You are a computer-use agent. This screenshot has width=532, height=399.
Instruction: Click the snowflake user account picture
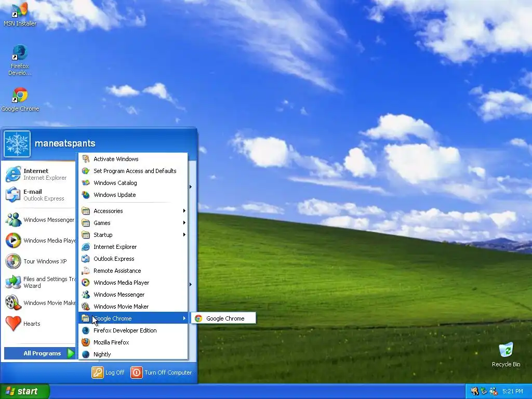click(17, 144)
